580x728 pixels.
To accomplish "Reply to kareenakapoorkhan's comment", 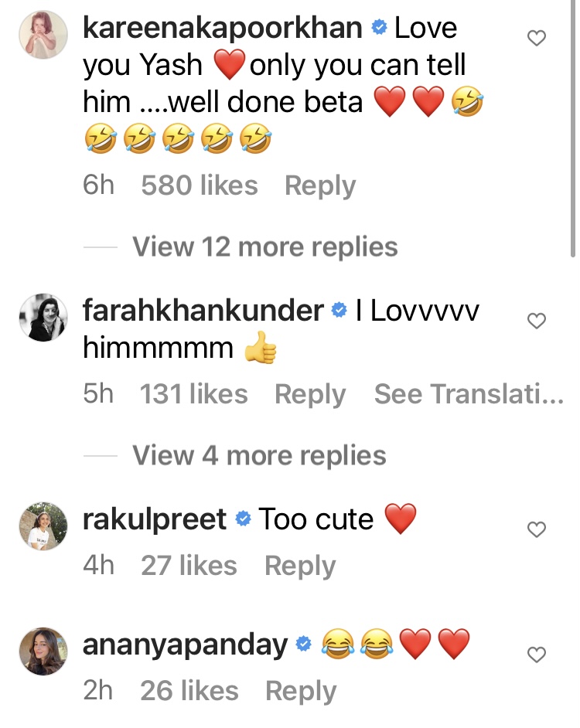I will point(320,185).
